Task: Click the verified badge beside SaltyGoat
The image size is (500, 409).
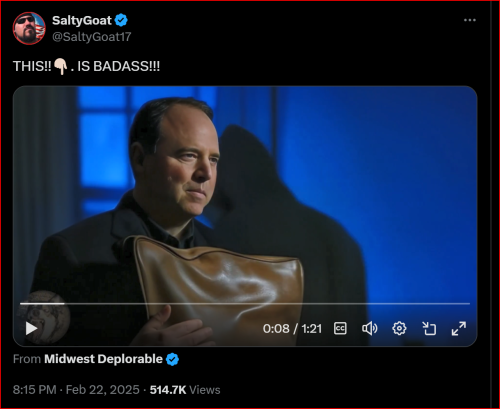Action: [121, 20]
